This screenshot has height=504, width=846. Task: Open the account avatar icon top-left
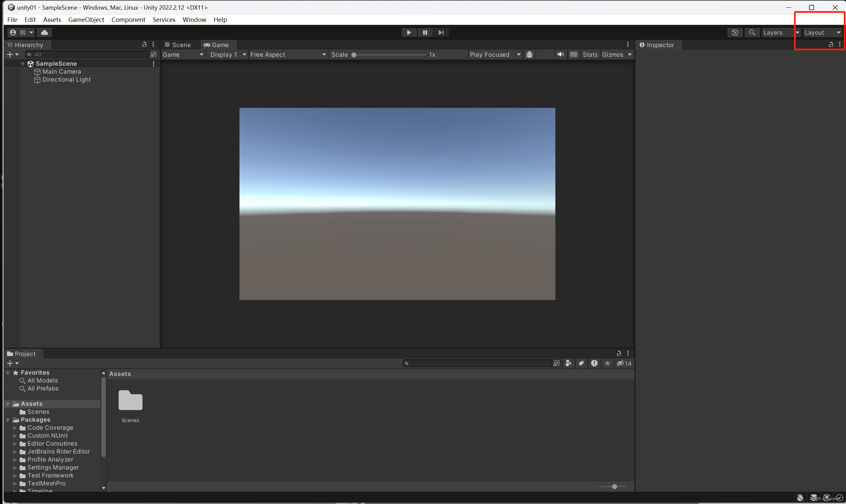13,32
